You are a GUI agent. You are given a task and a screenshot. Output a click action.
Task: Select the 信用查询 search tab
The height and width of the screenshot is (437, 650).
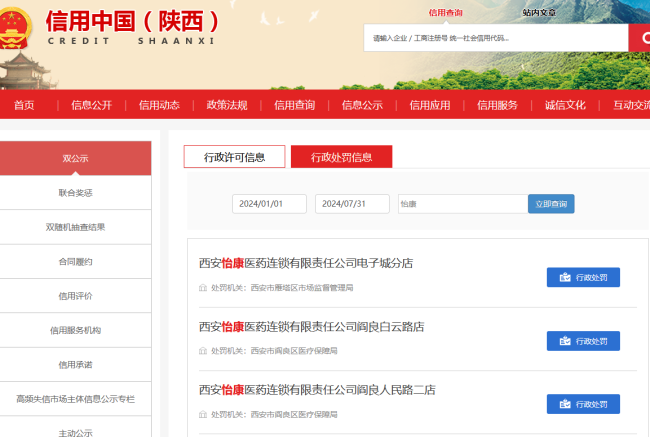point(446,13)
